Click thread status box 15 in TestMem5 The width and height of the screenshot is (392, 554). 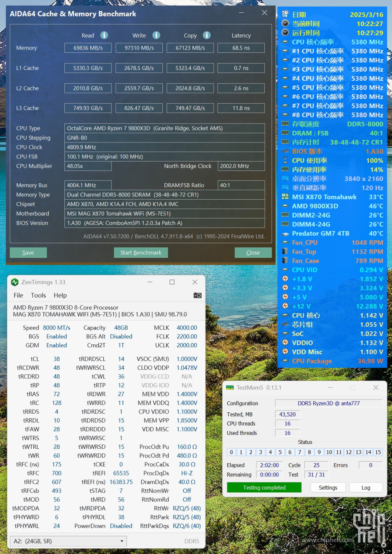click(x=378, y=452)
